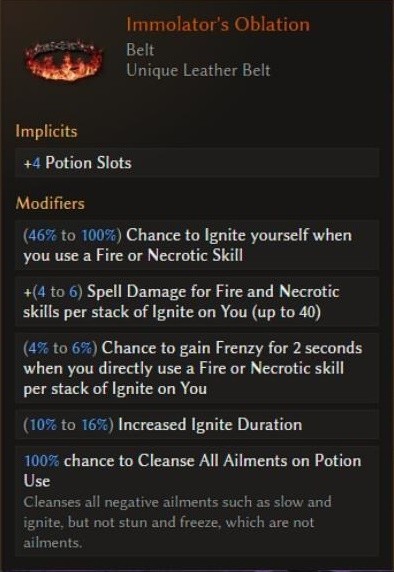Click the 4% to 6% Frenzy chance range

[x=60, y=348]
